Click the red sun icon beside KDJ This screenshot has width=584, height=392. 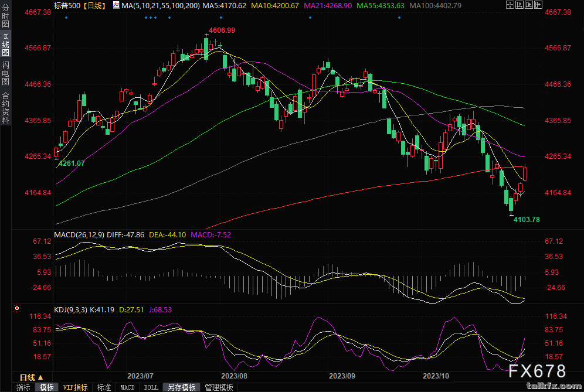17,309
